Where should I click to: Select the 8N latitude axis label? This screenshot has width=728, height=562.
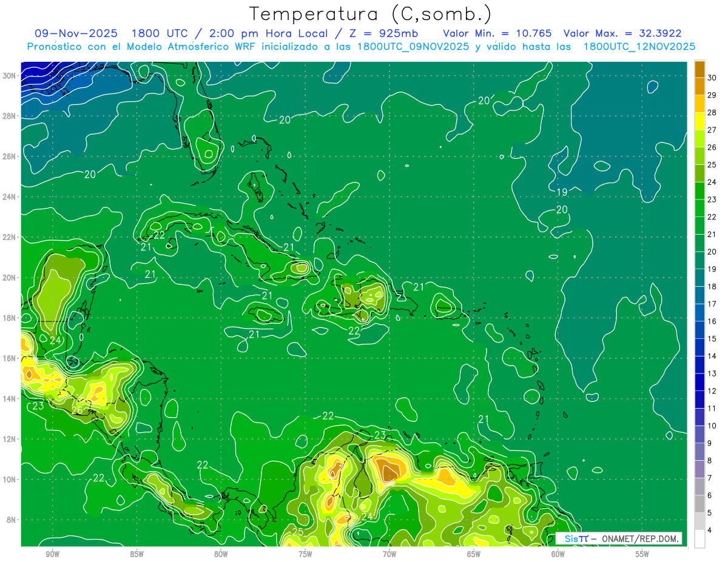click(13, 520)
